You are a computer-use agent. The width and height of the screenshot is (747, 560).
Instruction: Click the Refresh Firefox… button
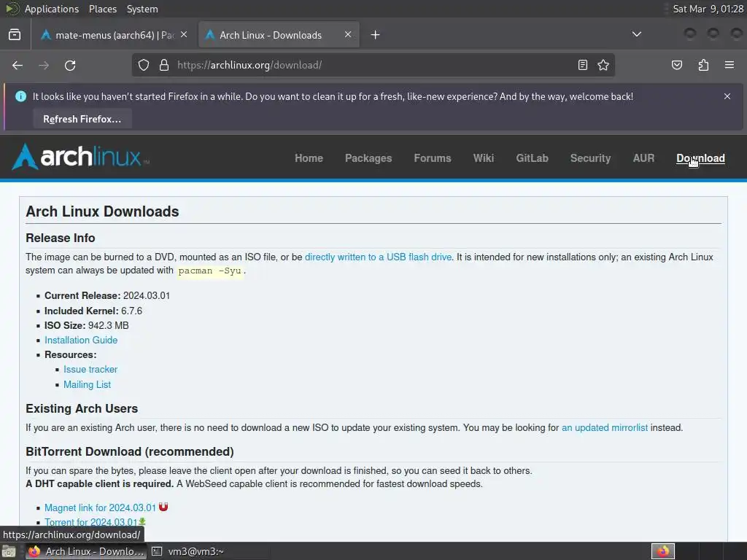point(82,119)
